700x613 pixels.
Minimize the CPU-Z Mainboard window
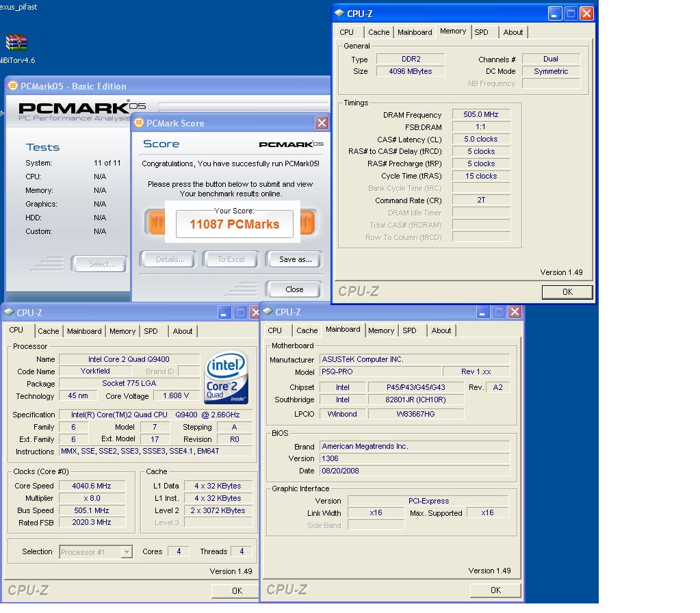(482, 312)
